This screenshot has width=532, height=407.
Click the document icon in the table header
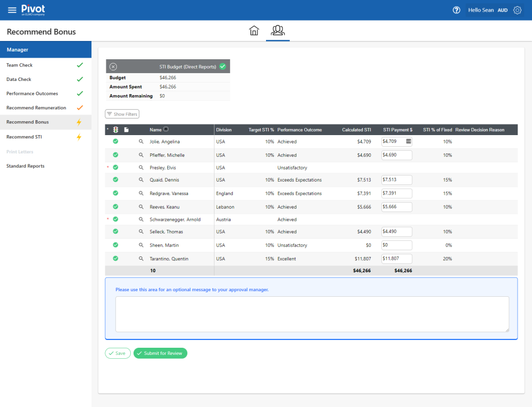[x=126, y=130]
